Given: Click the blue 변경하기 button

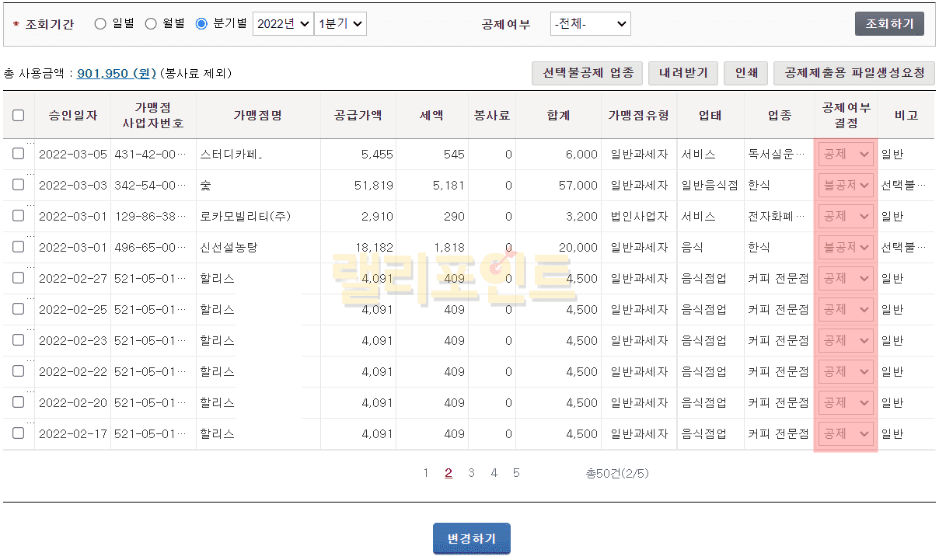Looking at the screenshot, I should [471, 539].
